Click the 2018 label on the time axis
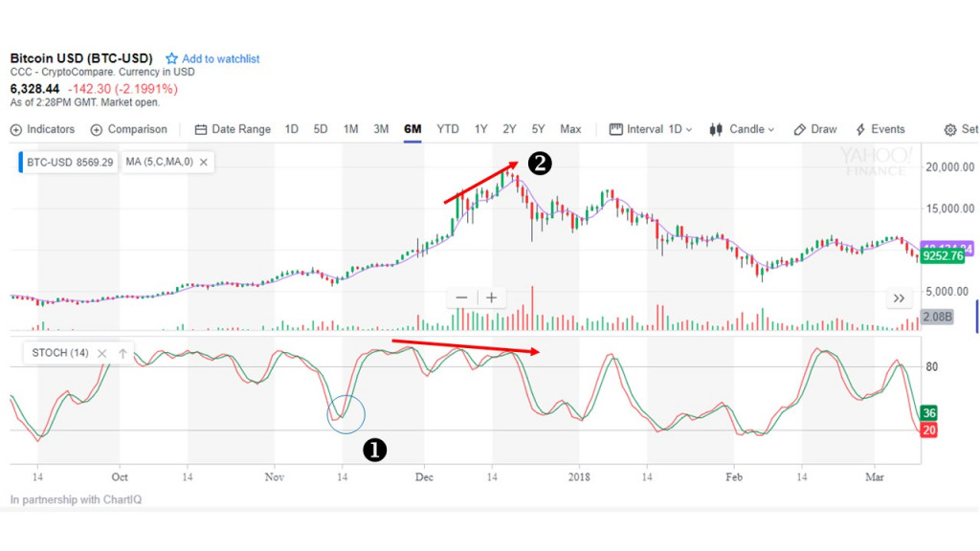Image resolution: width=980 pixels, height=551 pixels. pyautogui.click(x=579, y=477)
